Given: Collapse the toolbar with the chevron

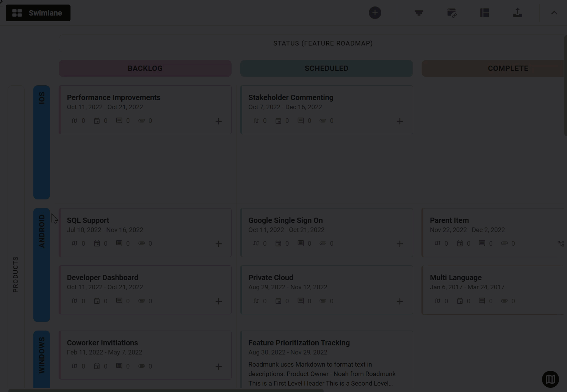Looking at the screenshot, I should (x=554, y=13).
